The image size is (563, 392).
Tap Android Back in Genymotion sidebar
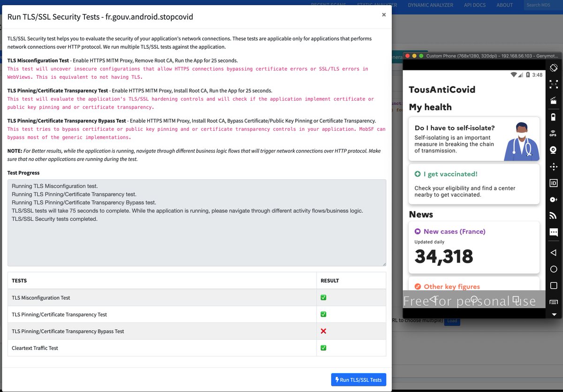point(553,253)
